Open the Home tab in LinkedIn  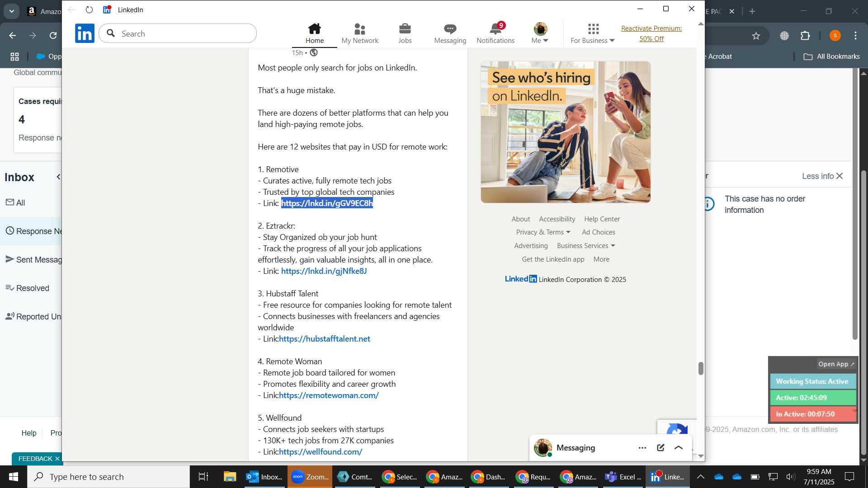pyautogui.click(x=315, y=33)
